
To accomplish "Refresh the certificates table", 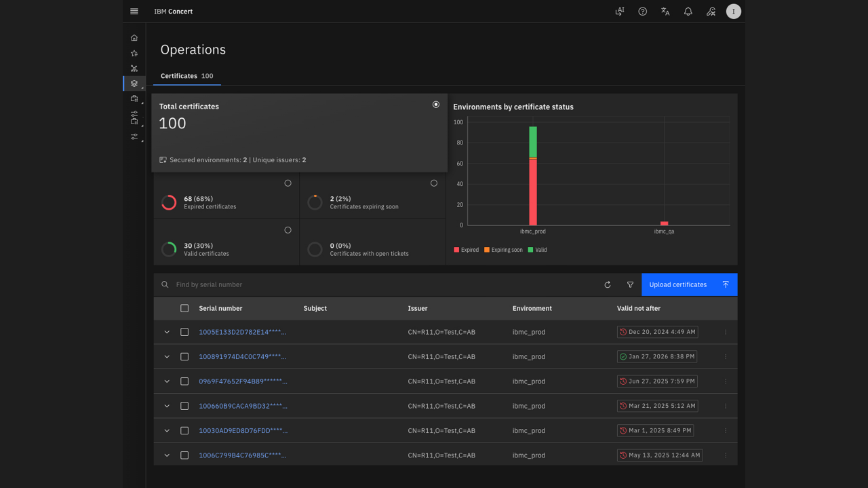I will click(608, 285).
